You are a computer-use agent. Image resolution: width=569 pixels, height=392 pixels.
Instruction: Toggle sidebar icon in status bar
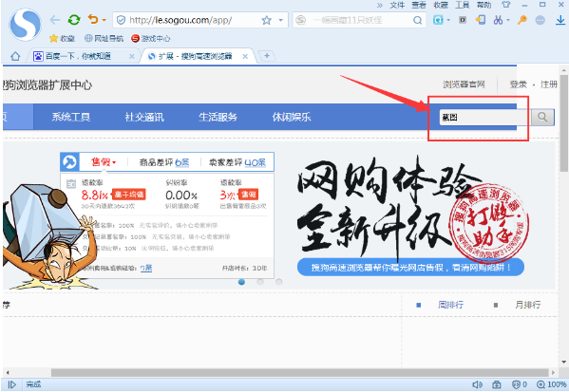12,384
